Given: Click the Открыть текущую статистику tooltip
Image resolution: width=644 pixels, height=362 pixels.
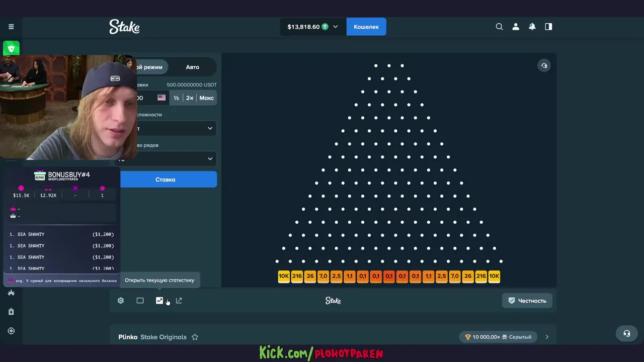Looking at the screenshot, I should [x=159, y=280].
